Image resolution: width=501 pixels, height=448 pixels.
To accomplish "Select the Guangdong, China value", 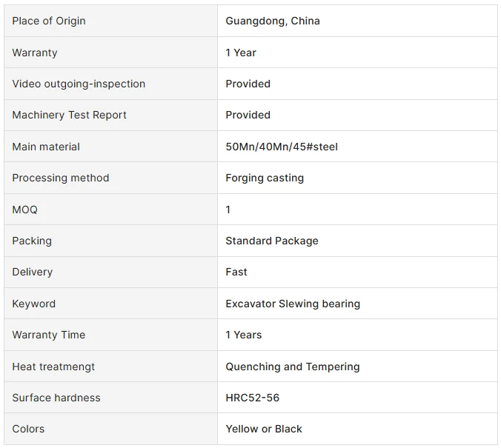I will click(x=273, y=21).
